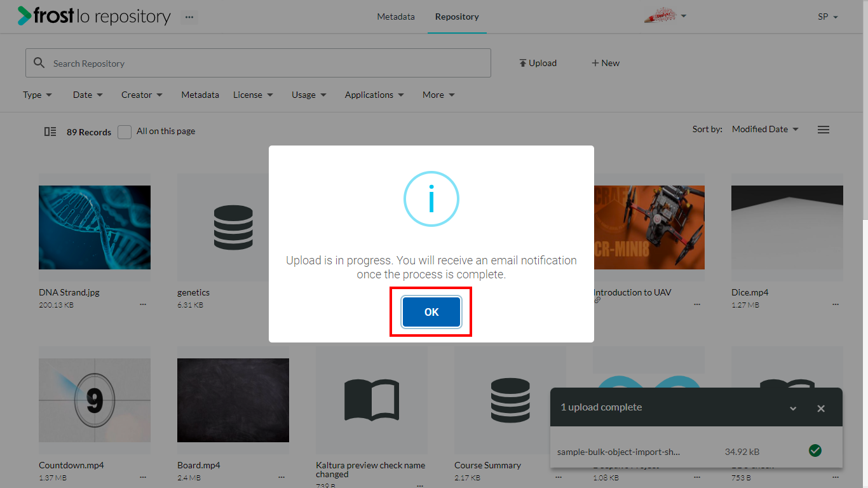Screen dimensions: 868x488
Task: Open options menu for Board.mp4
Action: 281,477
